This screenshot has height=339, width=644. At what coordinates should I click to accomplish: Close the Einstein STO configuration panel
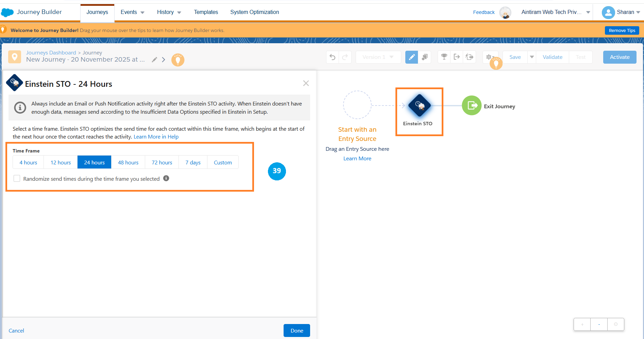(x=306, y=83)
